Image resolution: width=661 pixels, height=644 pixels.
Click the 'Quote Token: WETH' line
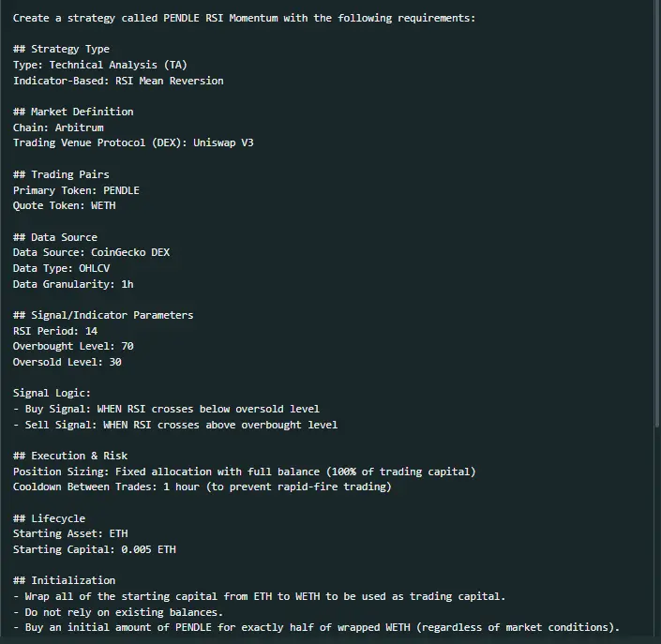[64, 205]
